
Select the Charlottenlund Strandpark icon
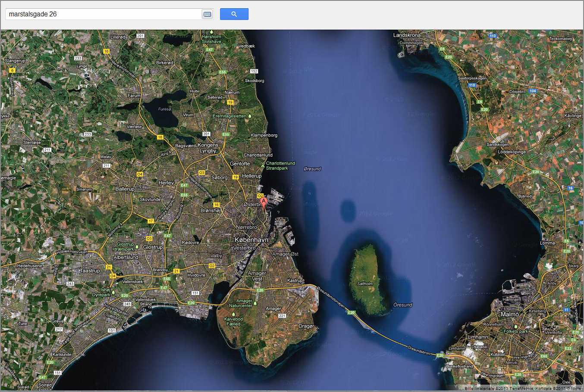pos(263,165)
